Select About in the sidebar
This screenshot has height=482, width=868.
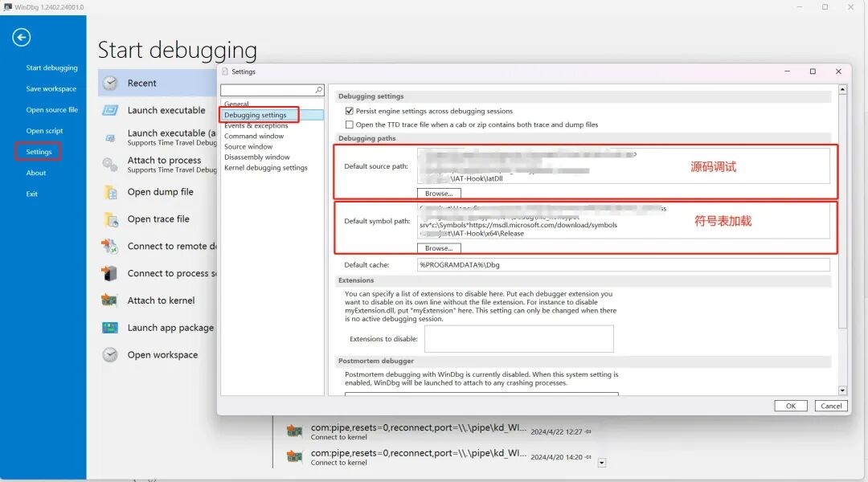click(36, 174)
